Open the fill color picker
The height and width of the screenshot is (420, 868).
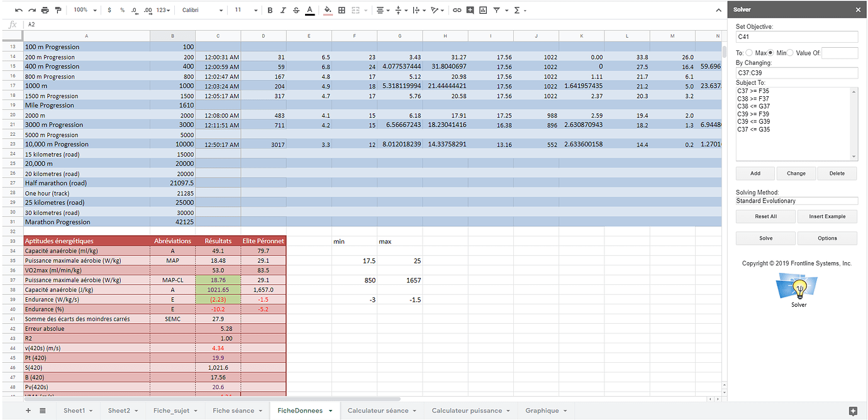click(x=327, y=10)
